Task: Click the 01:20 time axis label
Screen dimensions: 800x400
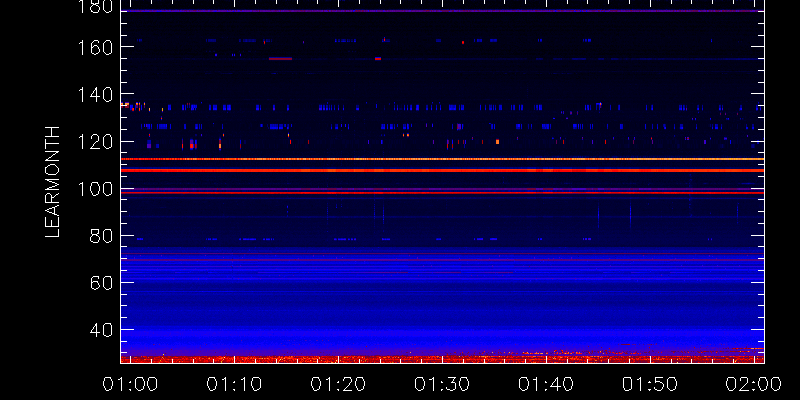Action: pos(338,384)
